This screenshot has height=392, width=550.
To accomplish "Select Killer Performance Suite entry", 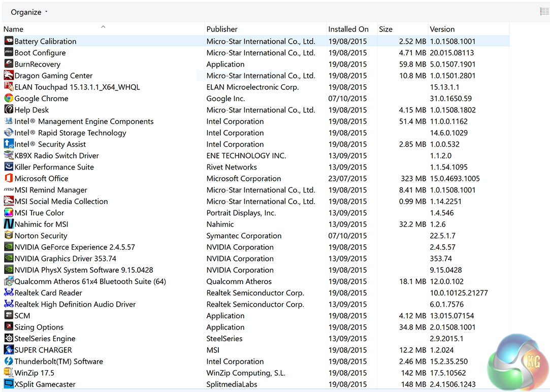I will tap(54, 167).
